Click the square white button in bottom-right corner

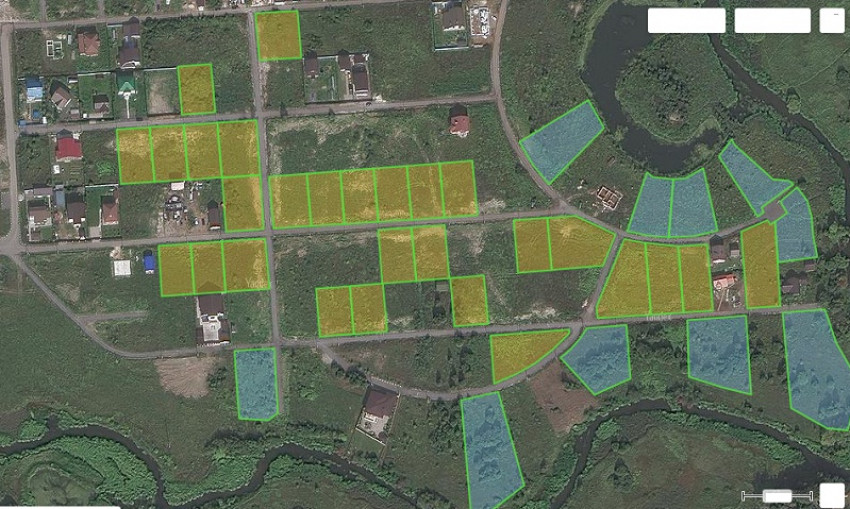(x=832, y=495)
